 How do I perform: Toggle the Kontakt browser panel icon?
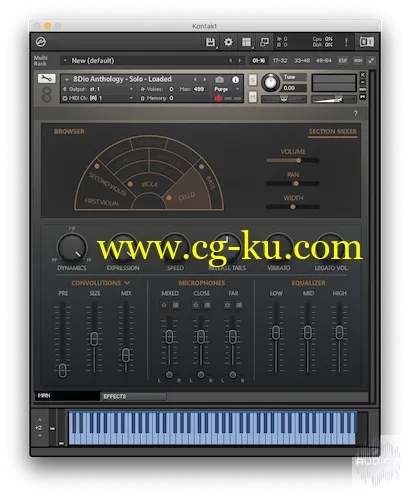pyautogui.click(x=367, y=42)
